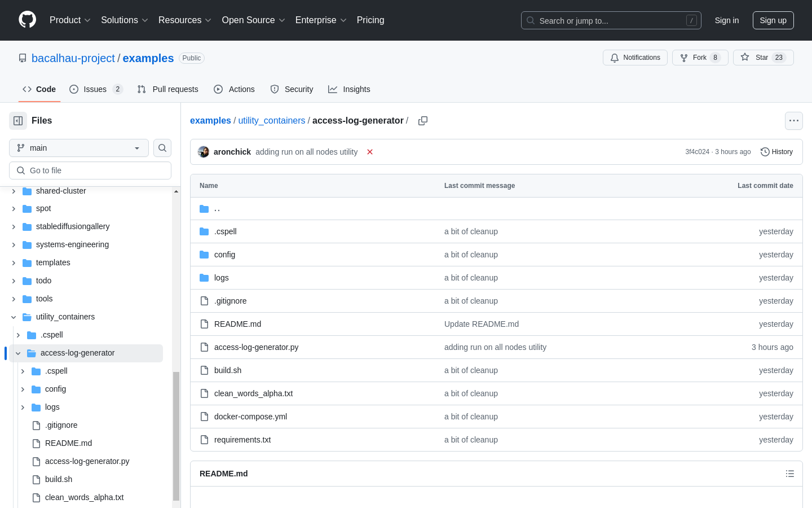
Task: Click the Fork button
Action: (700, 58)
